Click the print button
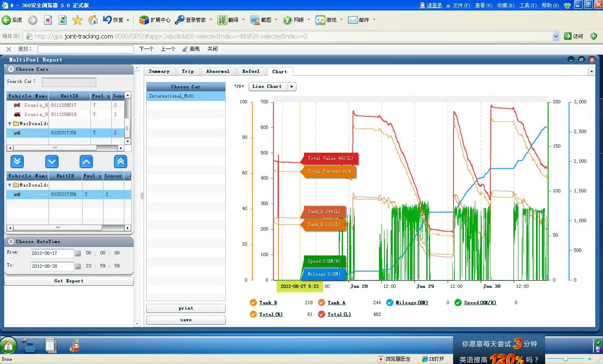 186,308
